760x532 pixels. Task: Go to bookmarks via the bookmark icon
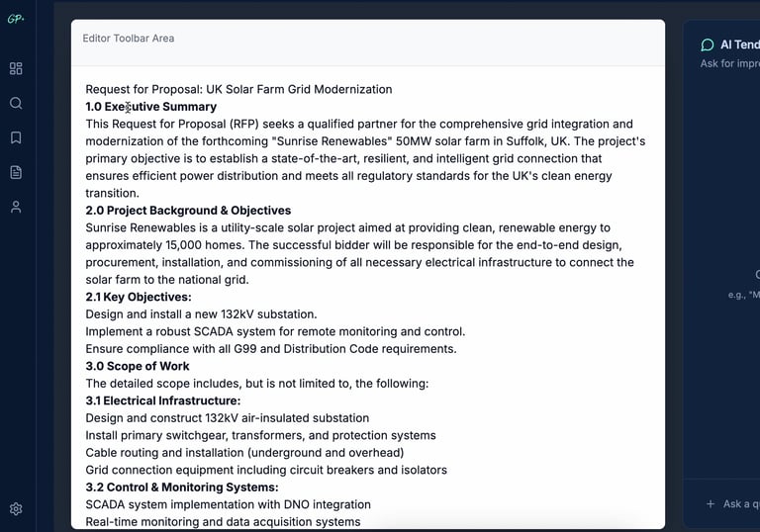[16, 137]
